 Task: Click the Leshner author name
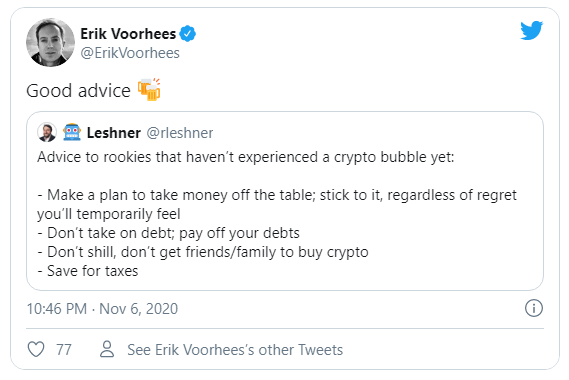pyautogui.click(x=114, y=133)
